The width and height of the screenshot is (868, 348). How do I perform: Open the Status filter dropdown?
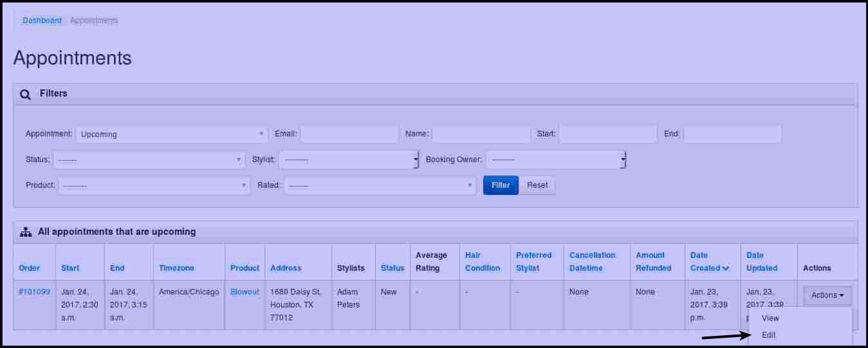coord(149,160)
